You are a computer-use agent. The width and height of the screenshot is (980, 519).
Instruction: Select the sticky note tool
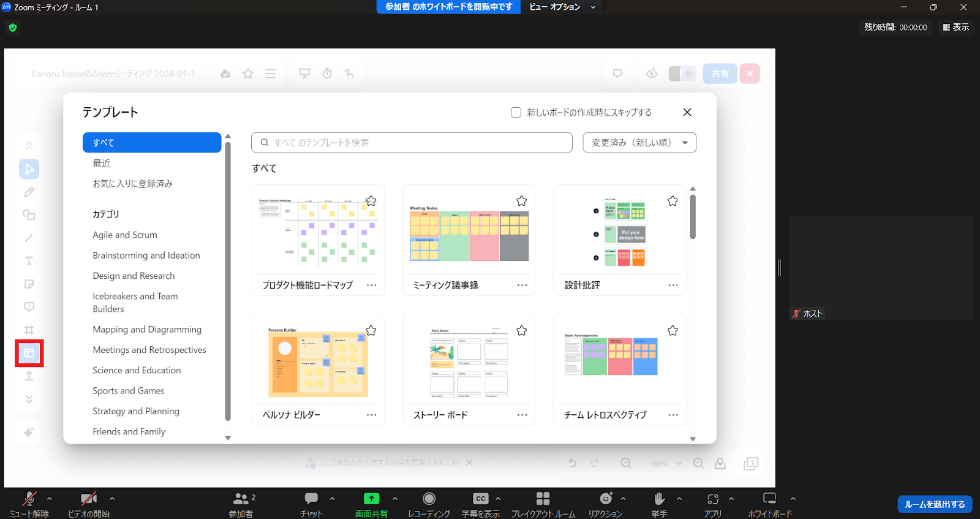tap(29, 284)
